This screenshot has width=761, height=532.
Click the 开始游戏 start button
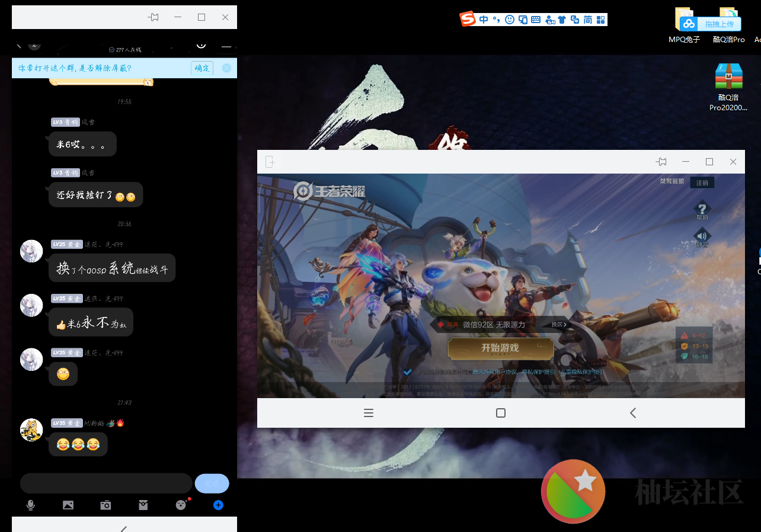point(501,348)
